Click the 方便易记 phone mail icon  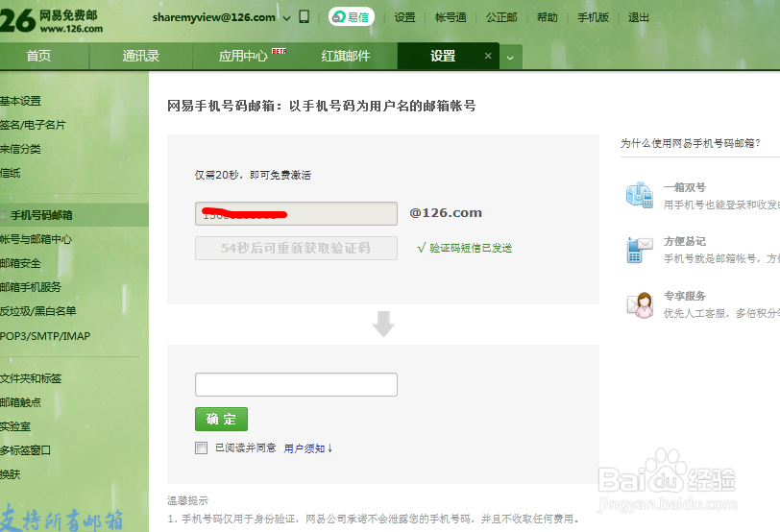click(639, 250)
